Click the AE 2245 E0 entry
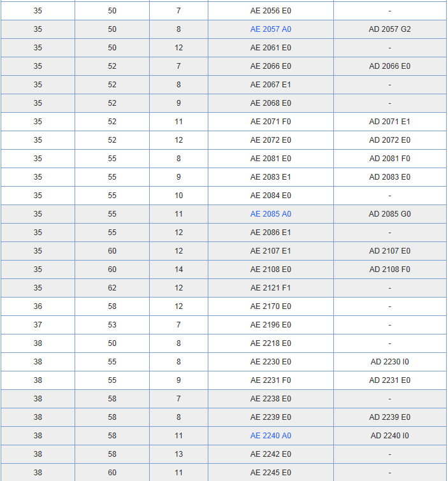 coord(270,473)
